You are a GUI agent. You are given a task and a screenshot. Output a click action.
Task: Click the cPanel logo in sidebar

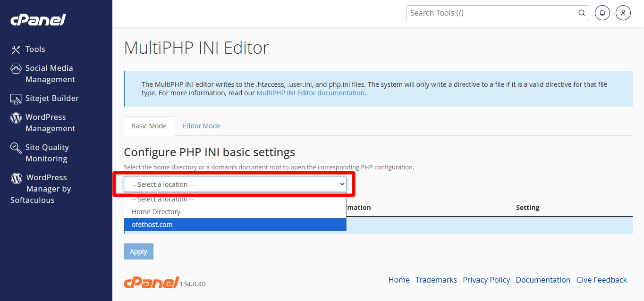38,20
